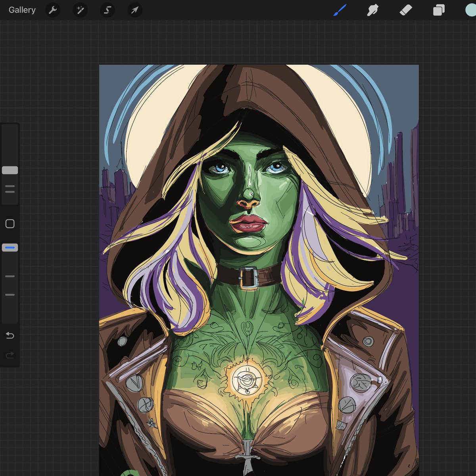Switch to the Eraser tool

click(406, 10)
